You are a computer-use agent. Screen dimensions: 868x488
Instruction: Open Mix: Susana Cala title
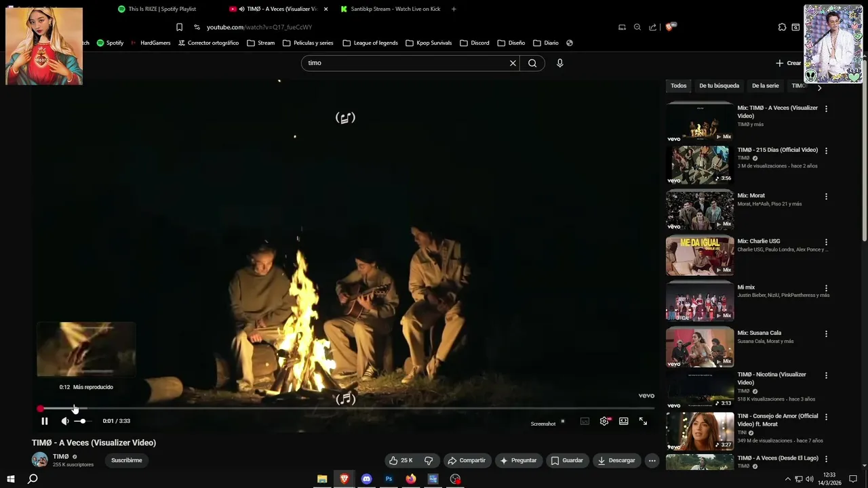(759, 333)
